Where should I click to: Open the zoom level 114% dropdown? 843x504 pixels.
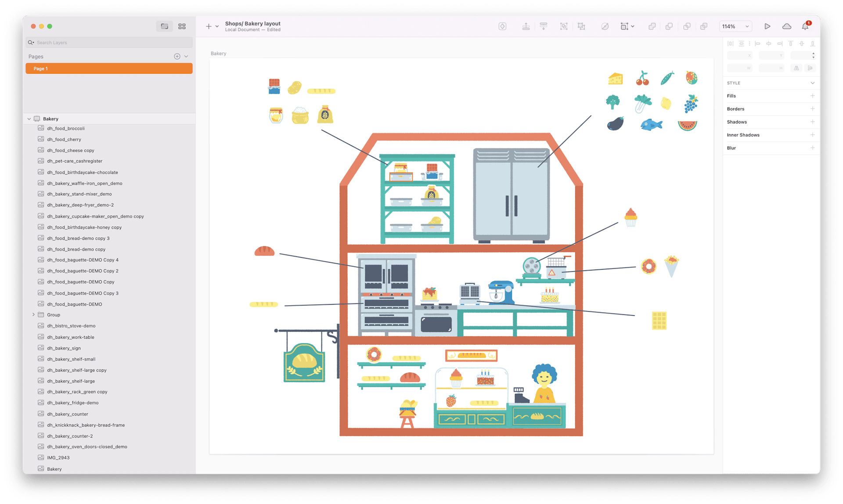click(735, 26)
